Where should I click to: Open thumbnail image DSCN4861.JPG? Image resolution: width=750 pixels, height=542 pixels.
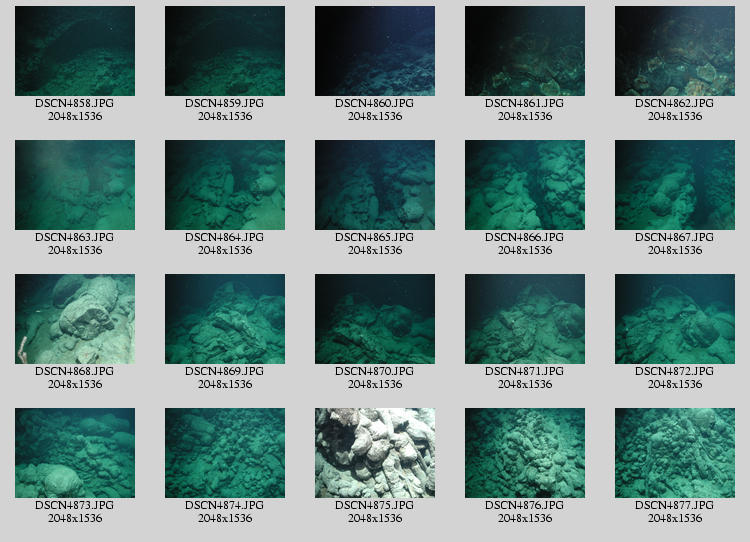525,51
